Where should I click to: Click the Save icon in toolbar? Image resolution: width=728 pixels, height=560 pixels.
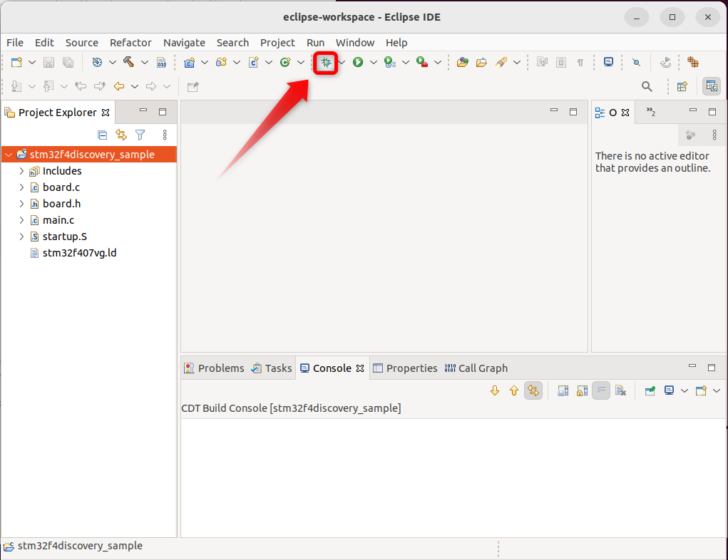click(x=48, y=62)
